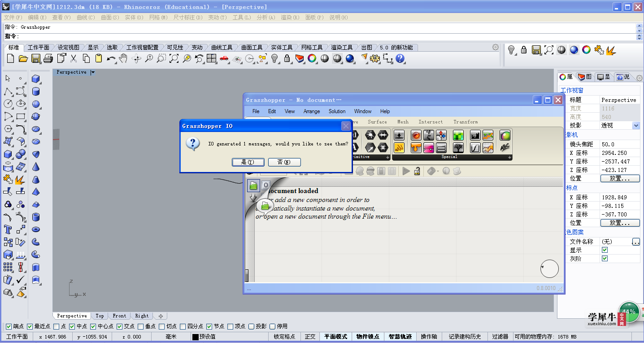Click the green open-file icon on Grasshopper canvas
Viewport: 644px width, 343px height.
[x=253, y=185]
